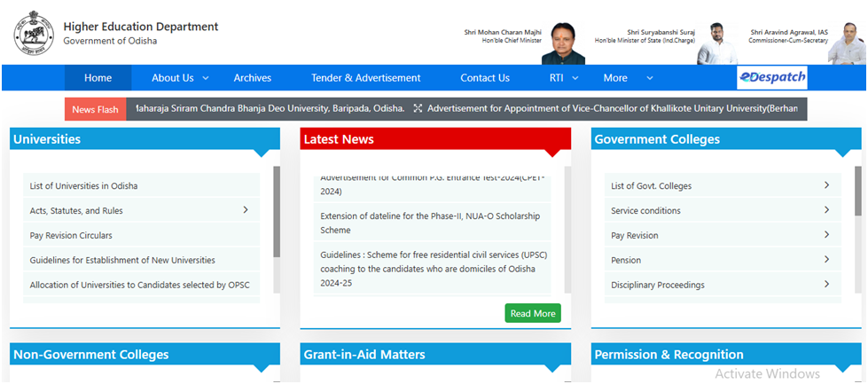Open the RTI menu
Viewport: 868px width, 384px height.
(556, 78)
